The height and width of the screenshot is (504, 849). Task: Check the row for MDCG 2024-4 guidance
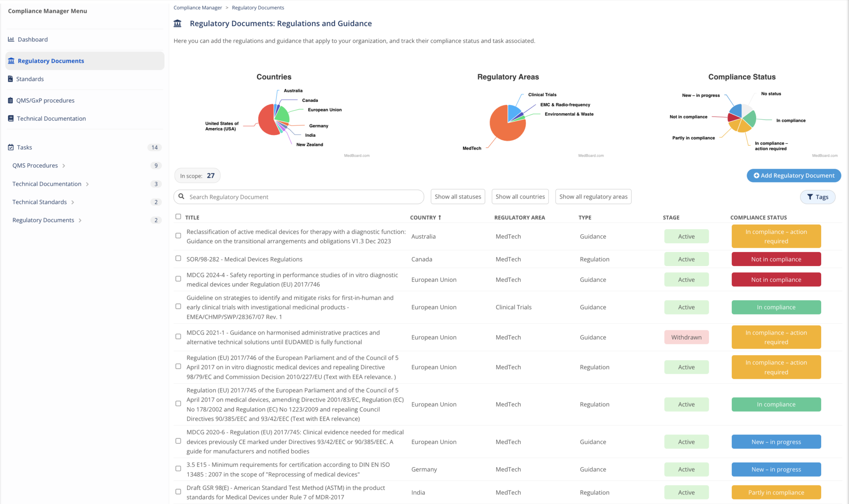(178, 279)
